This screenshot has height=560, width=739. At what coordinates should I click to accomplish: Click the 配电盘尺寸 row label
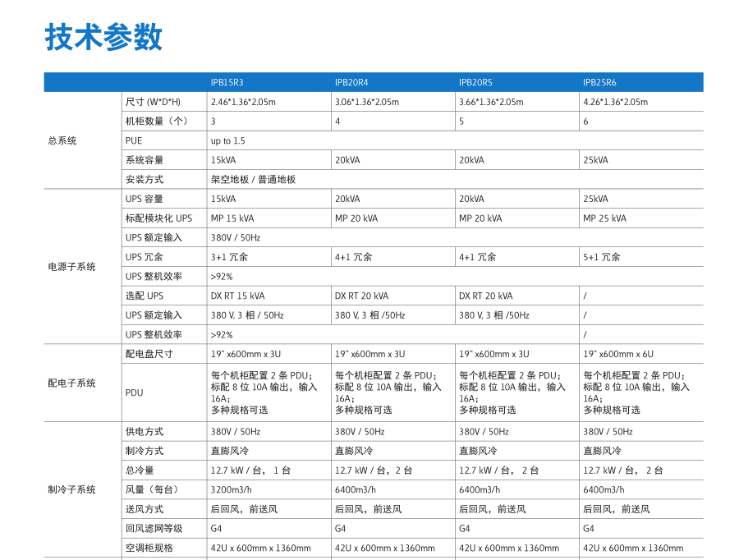149,354
